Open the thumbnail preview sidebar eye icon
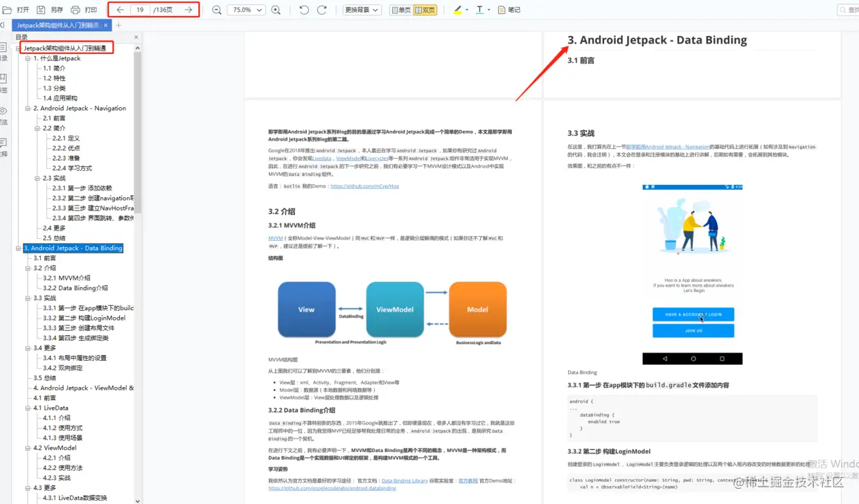 click(x=3, y=111)
